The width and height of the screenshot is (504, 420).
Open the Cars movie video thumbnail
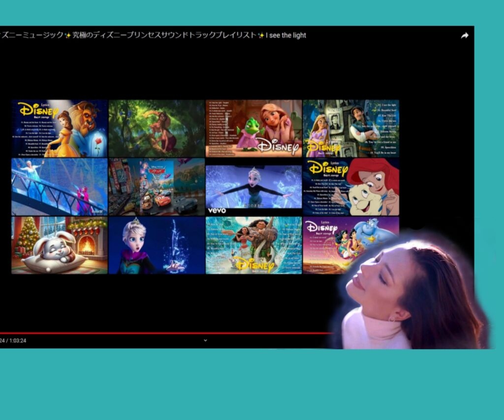[x=157, y=187]
